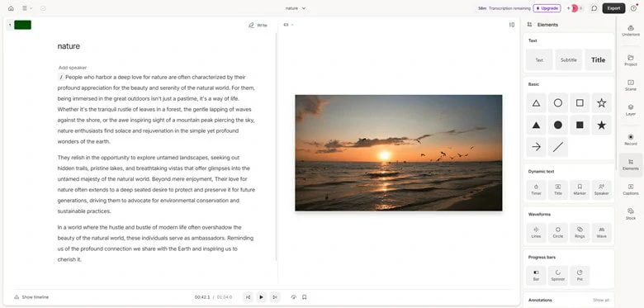Skip to the next segment
The height and width of the screenshot is (308, 644).
tap(275, 297)
